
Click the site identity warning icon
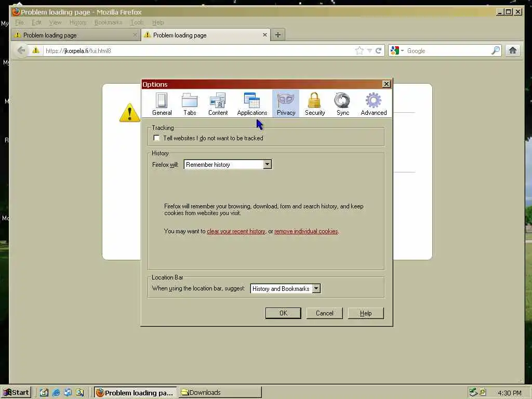coord(36,50)
